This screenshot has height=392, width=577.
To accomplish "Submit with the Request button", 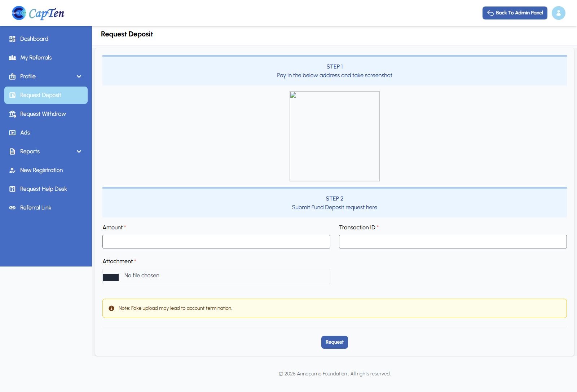I will pyautogui.click(x=334, y=342).
